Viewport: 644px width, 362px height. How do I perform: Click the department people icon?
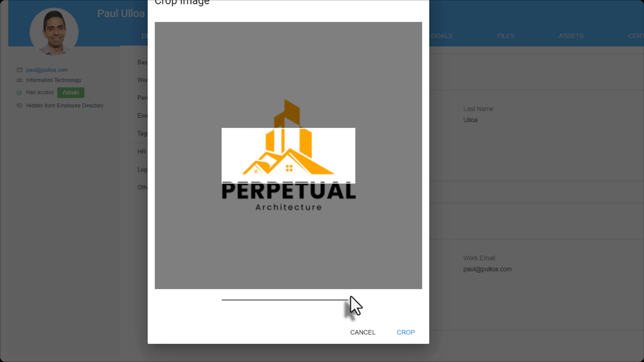pyautogui.click(x=19, y=80)
